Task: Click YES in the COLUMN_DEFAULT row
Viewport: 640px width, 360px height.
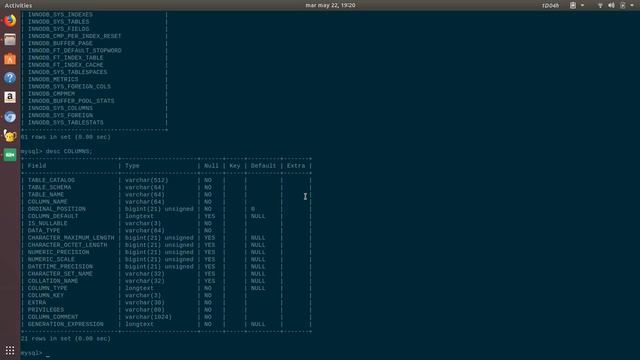Action: pyautogui.click(x=209, y=216)
